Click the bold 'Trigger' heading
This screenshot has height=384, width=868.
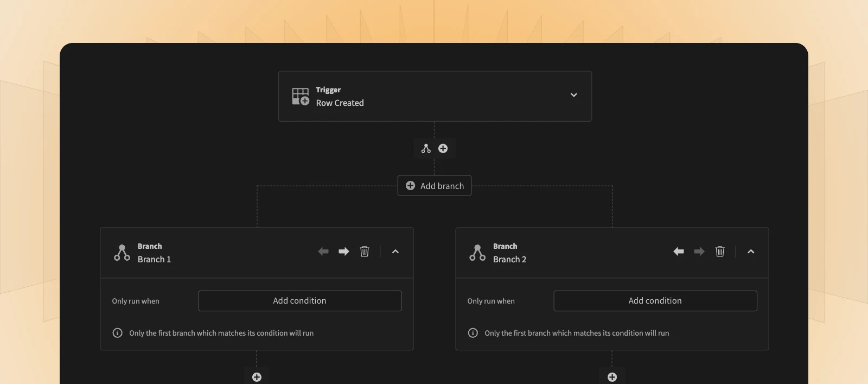tap(328, 90)
